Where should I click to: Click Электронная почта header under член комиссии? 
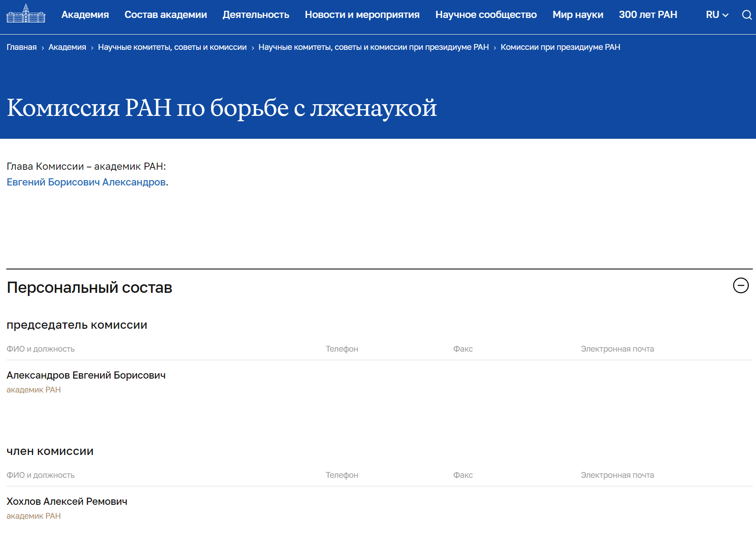pos(617,475)
